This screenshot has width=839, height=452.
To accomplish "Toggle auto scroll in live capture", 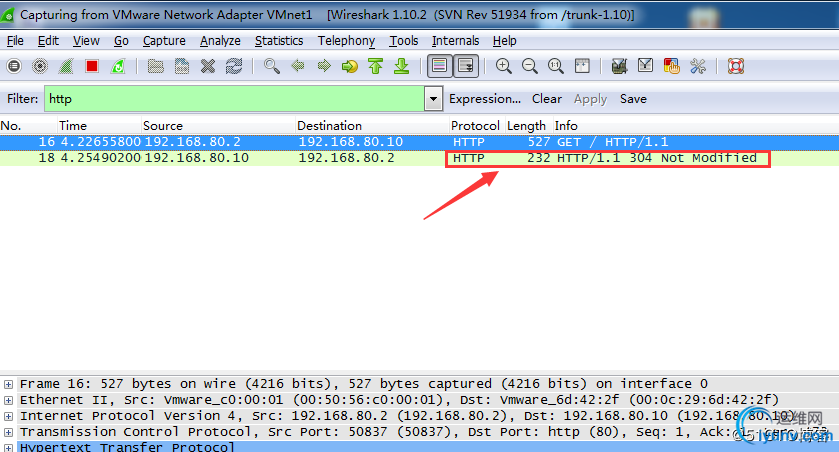I will coord(466,66).
